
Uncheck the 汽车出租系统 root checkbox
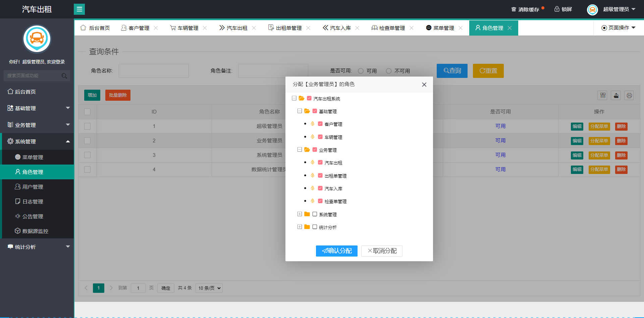pos(309,98)
